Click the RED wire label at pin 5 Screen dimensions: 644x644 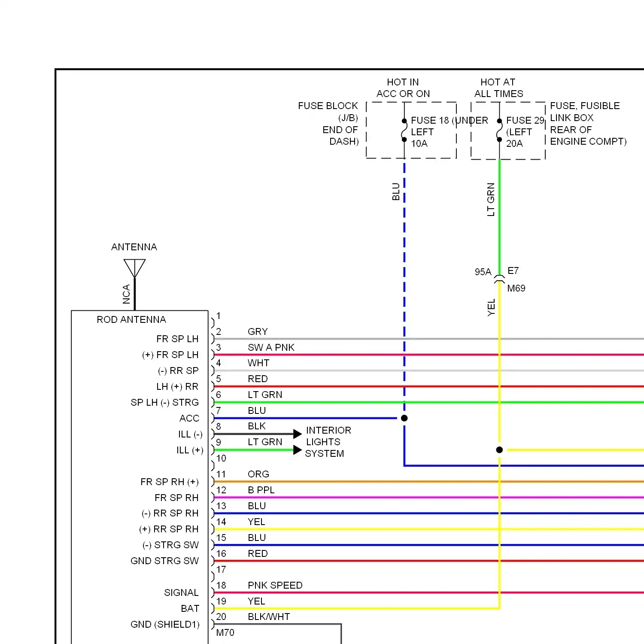click(x=258, y=379)
